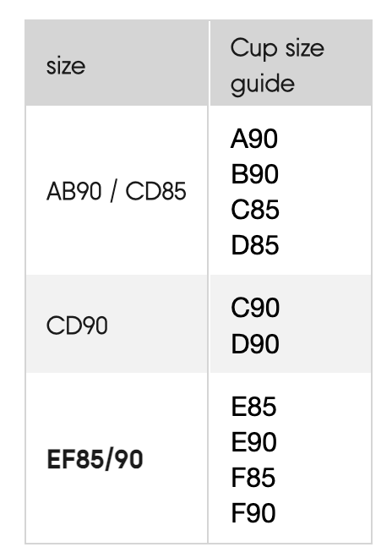Screen dimensions: 392x558
Task: Click the 'Cup size guide' column header
Action: click(x=291, y=63)
